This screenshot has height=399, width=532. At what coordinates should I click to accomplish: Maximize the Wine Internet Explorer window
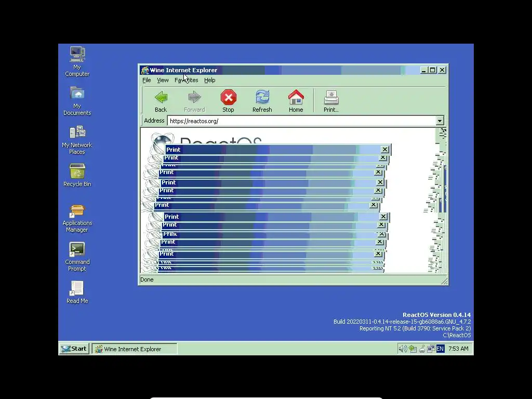pos(433,70)
